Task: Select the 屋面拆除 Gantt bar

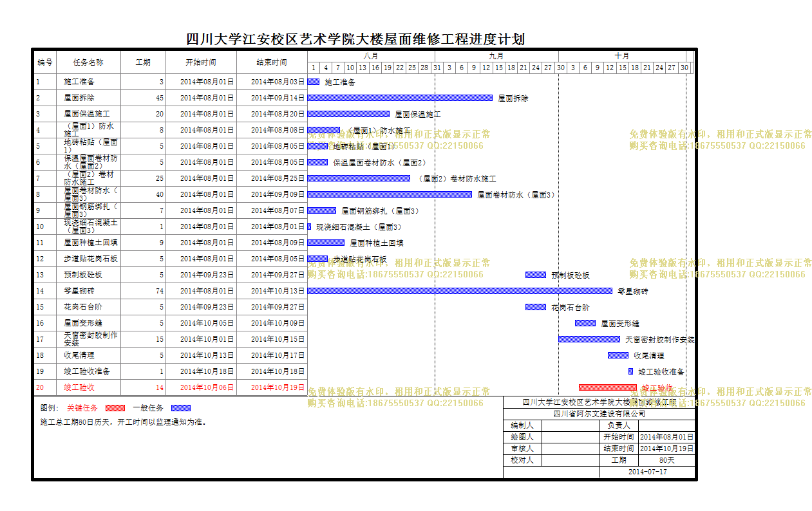Action: [400, 98]
